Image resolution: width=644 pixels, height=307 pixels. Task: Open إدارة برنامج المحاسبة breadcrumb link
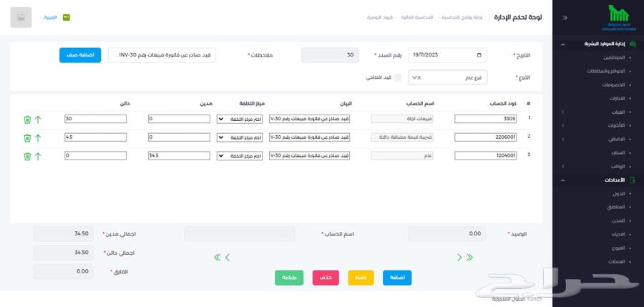pos(462,18)
